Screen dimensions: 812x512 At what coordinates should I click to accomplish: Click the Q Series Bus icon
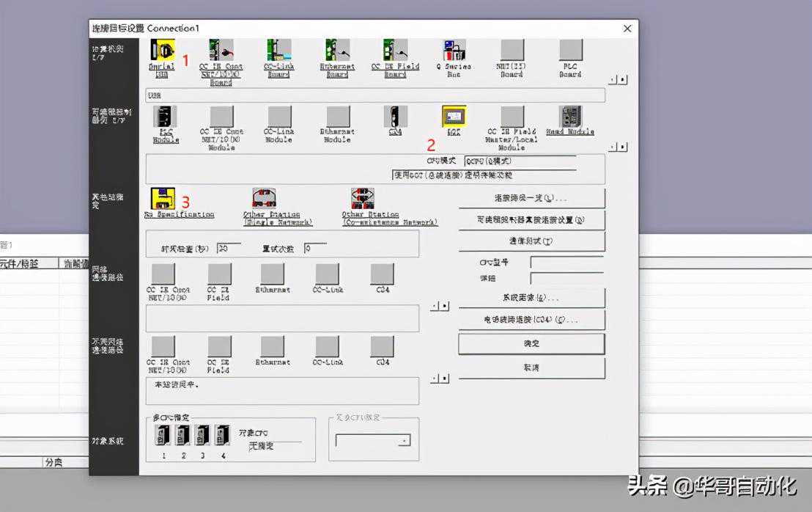point(454,51)
